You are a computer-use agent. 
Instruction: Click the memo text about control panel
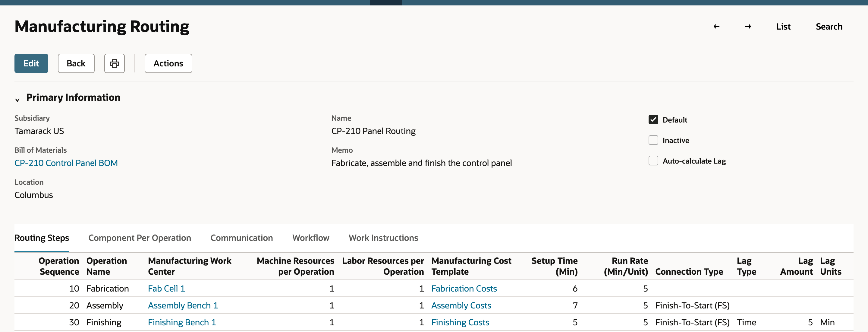422,163
